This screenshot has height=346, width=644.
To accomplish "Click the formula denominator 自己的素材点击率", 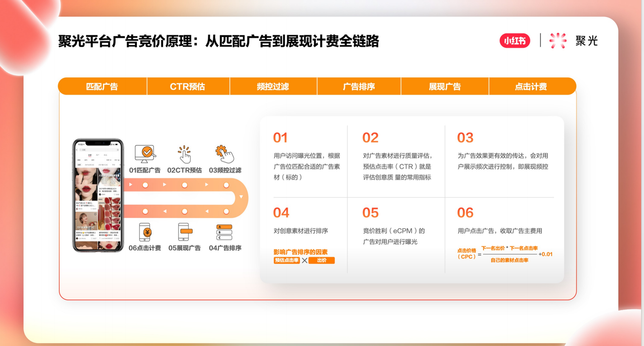I will 510,260.
